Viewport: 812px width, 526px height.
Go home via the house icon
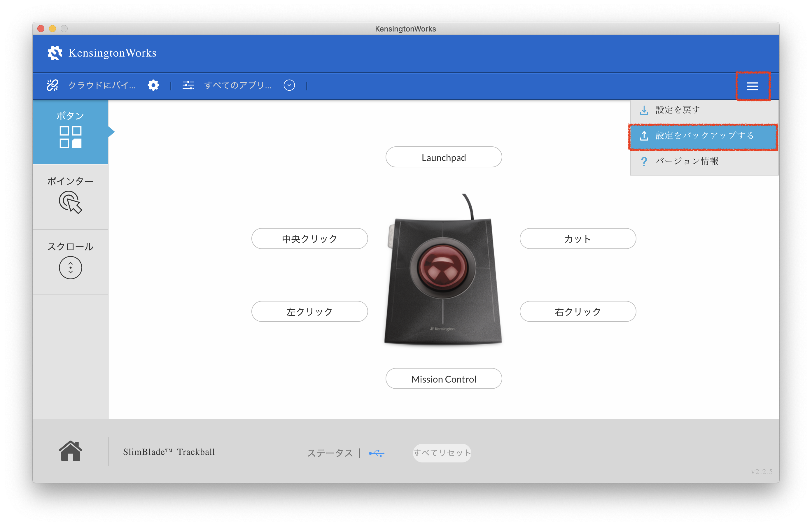(70, 451)
